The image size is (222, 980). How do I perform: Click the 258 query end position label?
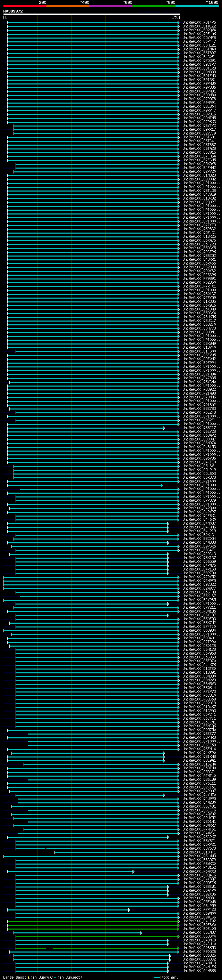coord(175,17)
